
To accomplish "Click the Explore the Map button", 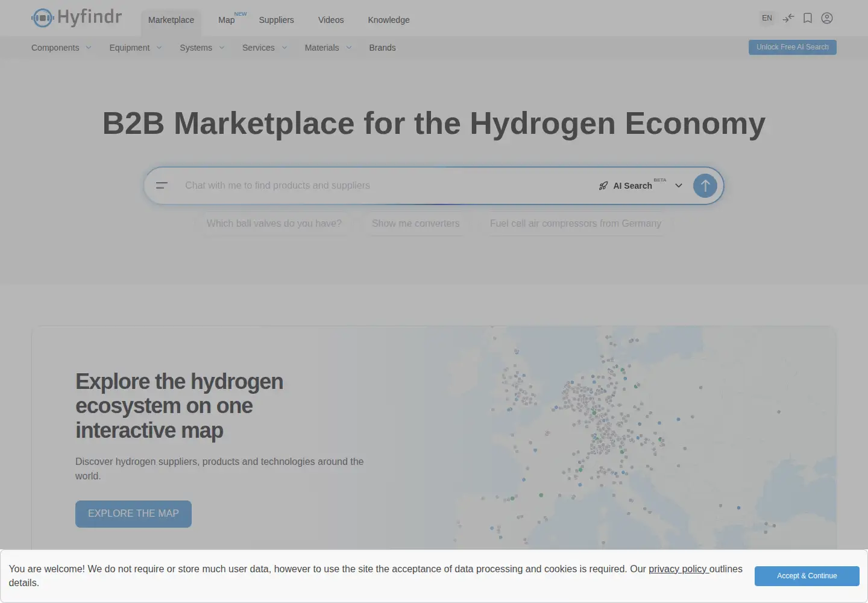I will (133, 514).
